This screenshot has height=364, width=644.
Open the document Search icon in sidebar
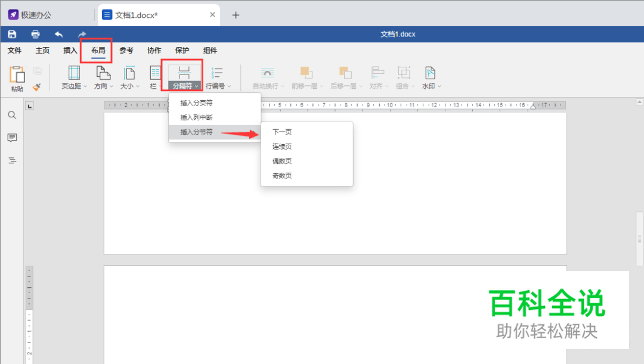tap(12, 115)
